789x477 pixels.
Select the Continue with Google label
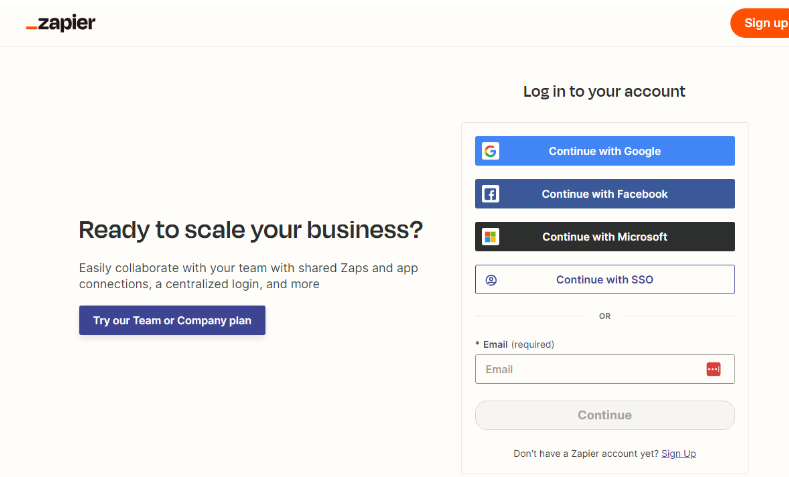[x=605, y=151]
